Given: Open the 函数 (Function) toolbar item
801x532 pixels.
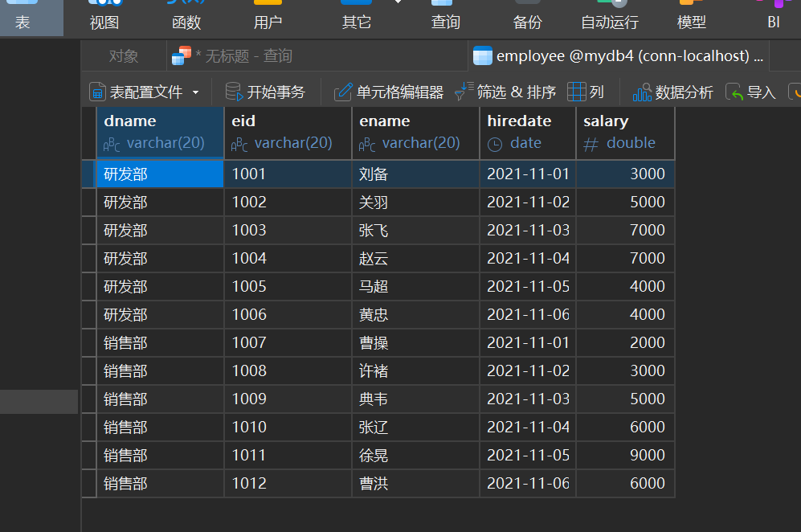Looking at the screenshot, I should pyautogui.click(x=186, y=18).
